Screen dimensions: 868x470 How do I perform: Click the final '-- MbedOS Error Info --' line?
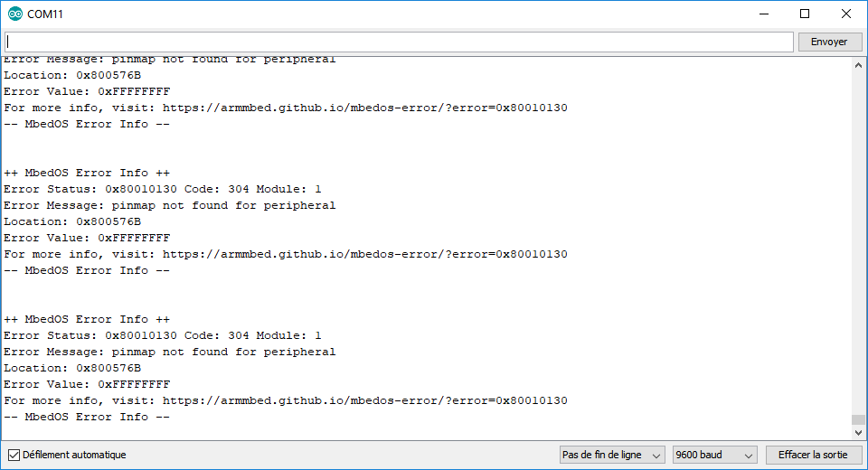87,417
